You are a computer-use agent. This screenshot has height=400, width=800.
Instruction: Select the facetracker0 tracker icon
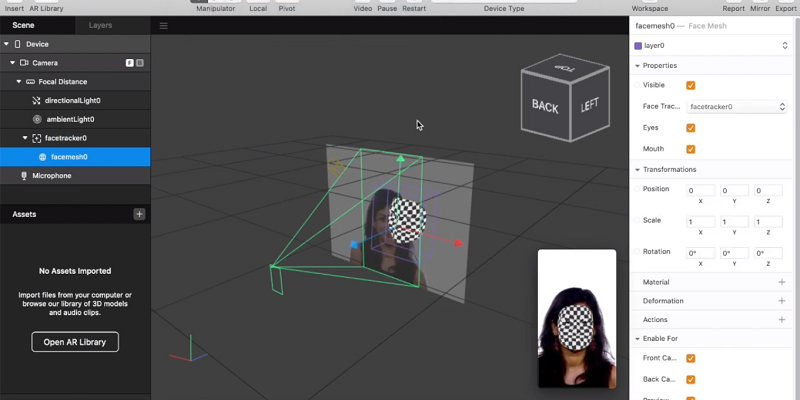click(x=37, y=138)
